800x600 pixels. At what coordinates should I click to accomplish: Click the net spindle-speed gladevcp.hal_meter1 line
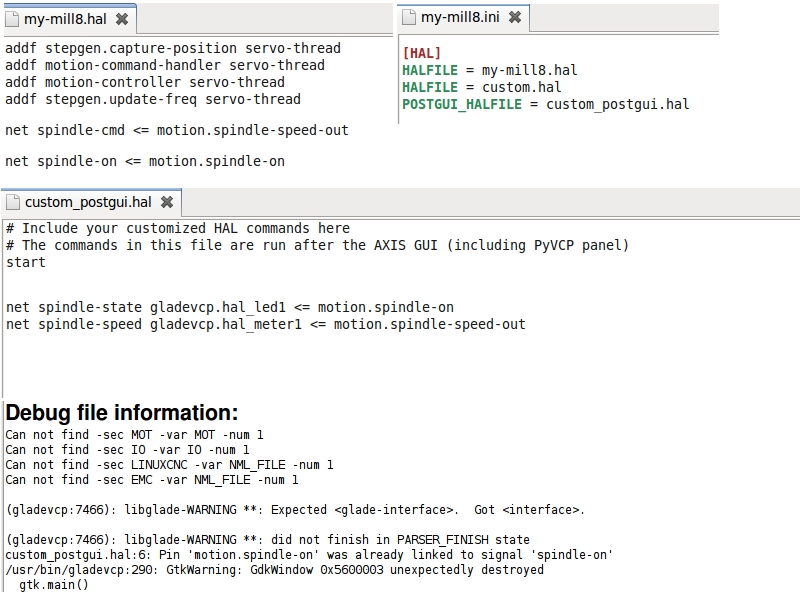(265, 324)
